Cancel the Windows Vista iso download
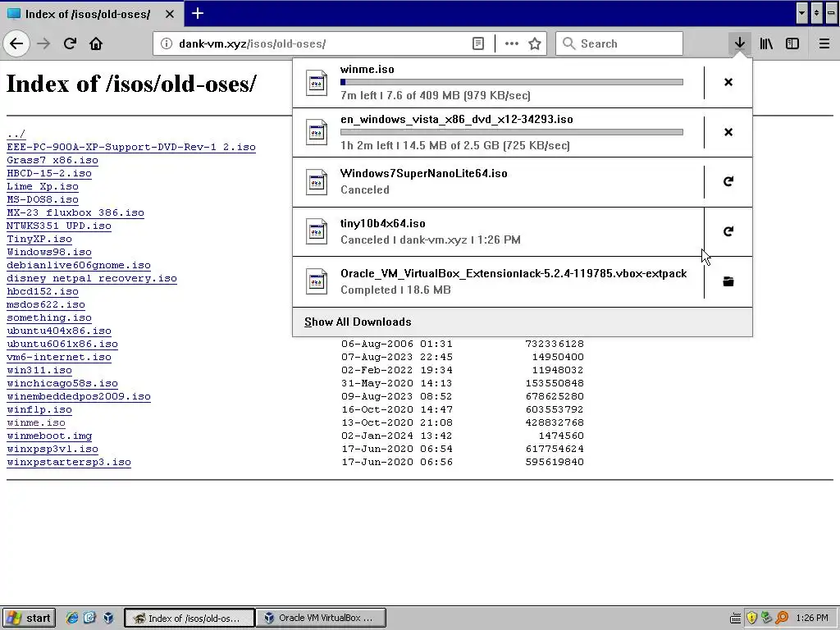This screenshot has height=630, width=840. coord(728,132)
